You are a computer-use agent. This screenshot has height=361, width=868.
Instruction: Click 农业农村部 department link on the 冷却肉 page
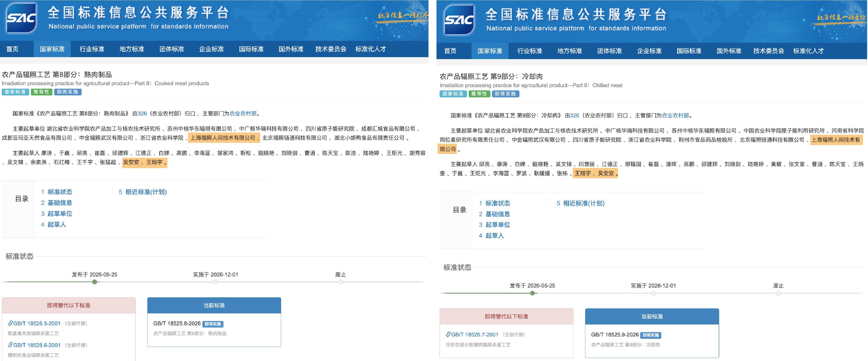coord(675,115)
